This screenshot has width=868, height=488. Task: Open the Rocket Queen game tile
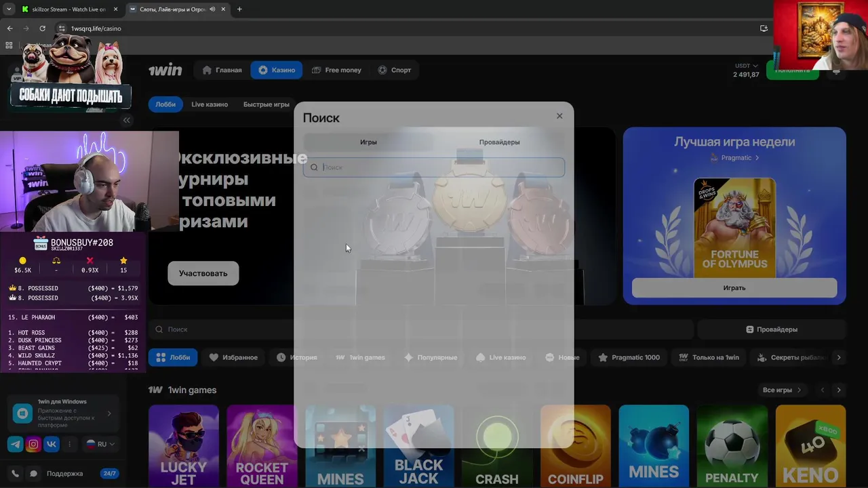262,446
